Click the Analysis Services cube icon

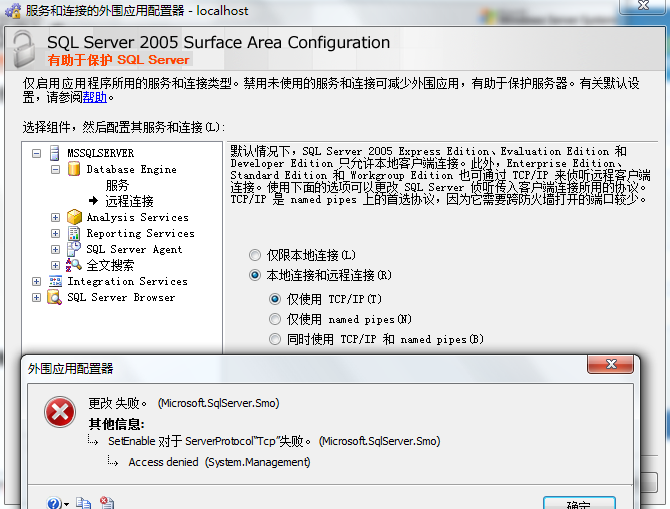[x=74, y=217]
